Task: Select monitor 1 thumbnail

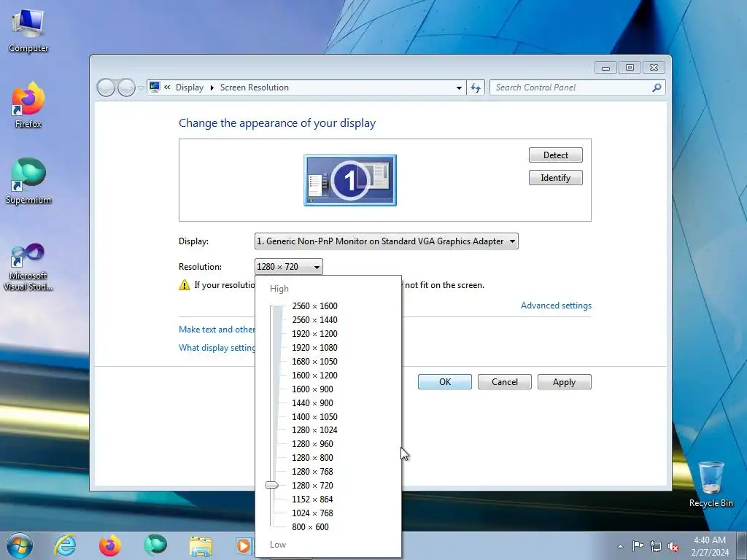Action: click(x=350, y=180)
